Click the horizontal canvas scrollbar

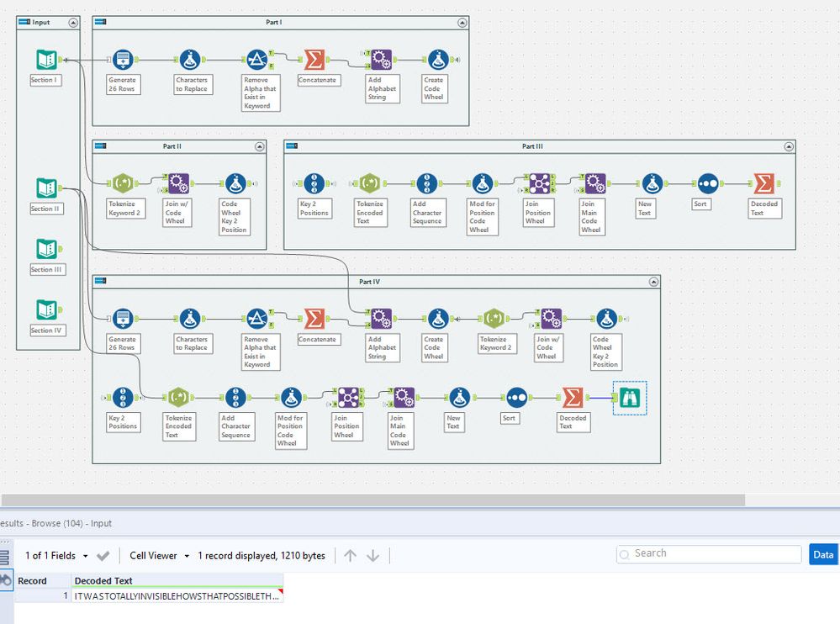pos(372,500)
